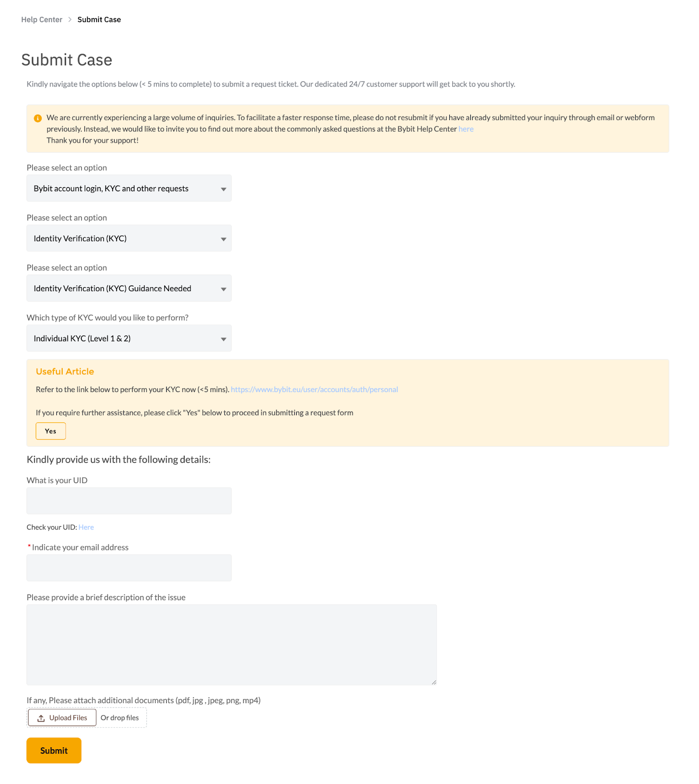Open the bybit.eu personal KYC link
Image resolution: width=699 pixels, height=784 pixels.
coord(314,390)
